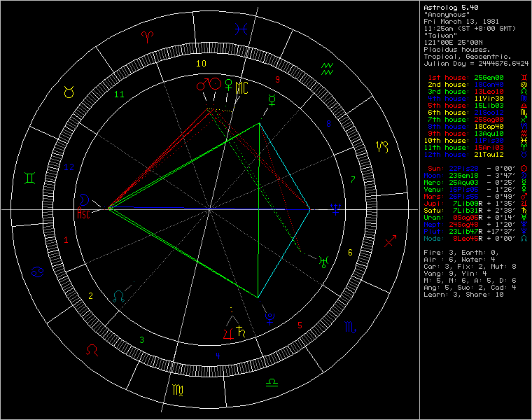The height and width of the screenshot is (420, 532).
Task: Click house number 10 in the wheel
Action: pos(201,64)
